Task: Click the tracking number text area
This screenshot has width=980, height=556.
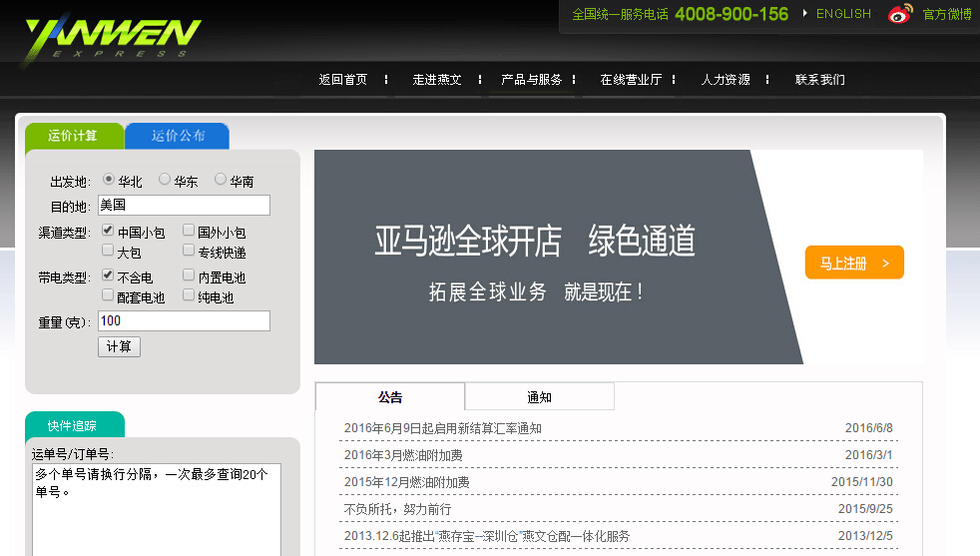Action: [157, 510]
